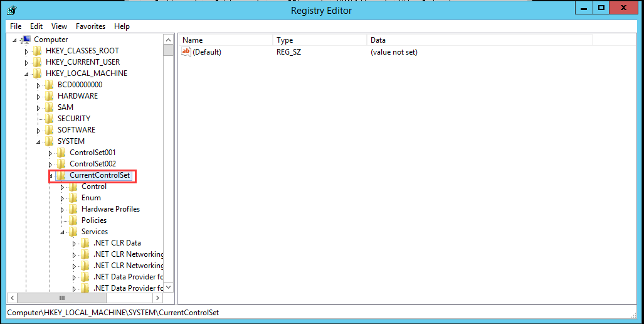Click the HKEY_CLASSES_ROOT folder icon
Screen dimensions: 644x324
(x=38, y=51)
